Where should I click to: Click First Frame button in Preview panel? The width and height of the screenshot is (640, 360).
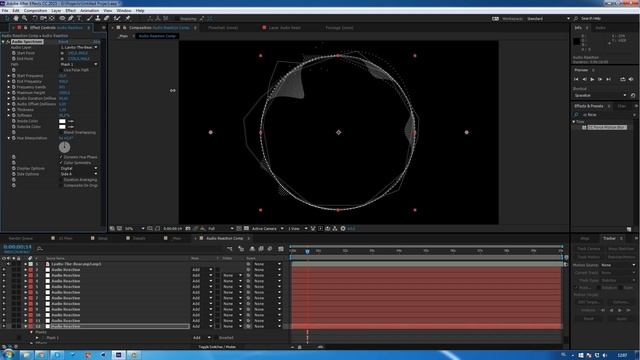576,79
